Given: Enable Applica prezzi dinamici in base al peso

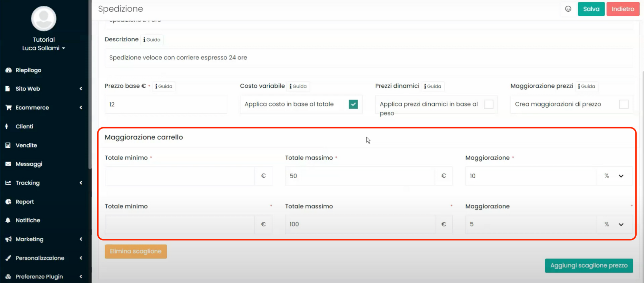Looking at the screenshot, I should tap(488, 104).
